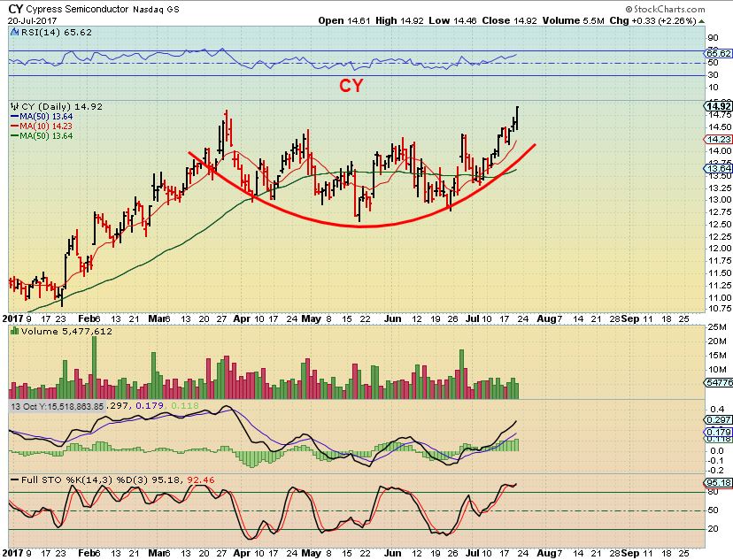This screenshot has width=733, height=560.
Task: Click the 12.00 price axis label
Action: 720,249
